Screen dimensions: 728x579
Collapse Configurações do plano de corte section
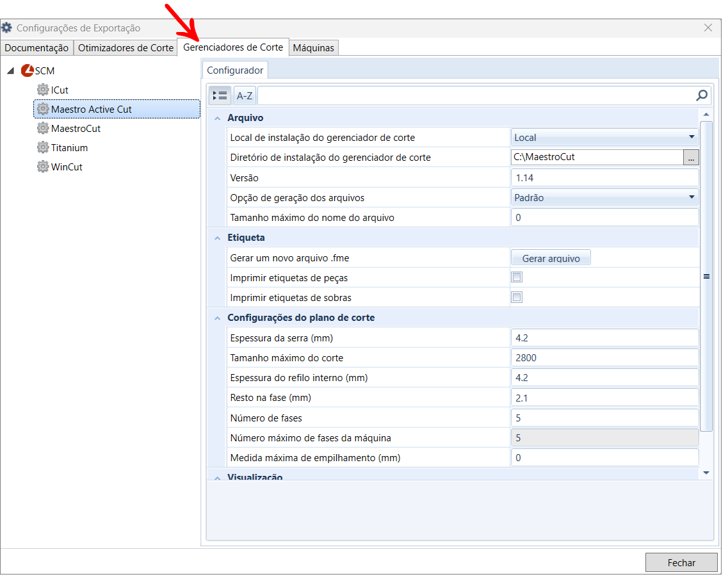click(x=217, y=318)
